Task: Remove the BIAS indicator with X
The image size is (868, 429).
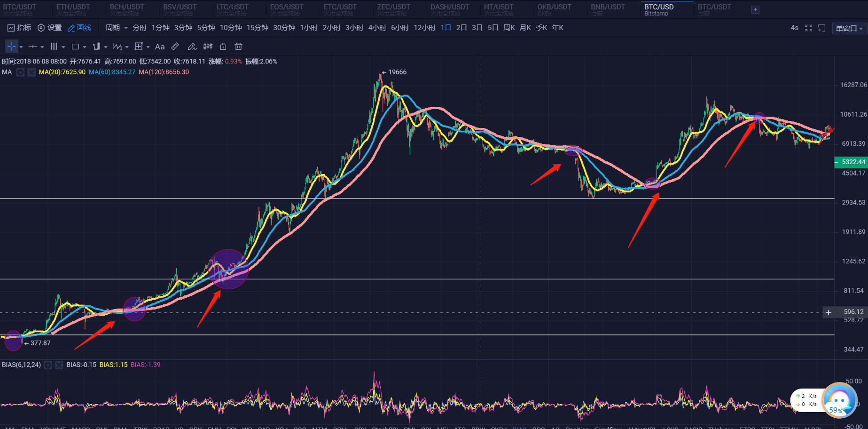Action: [59, 365]
